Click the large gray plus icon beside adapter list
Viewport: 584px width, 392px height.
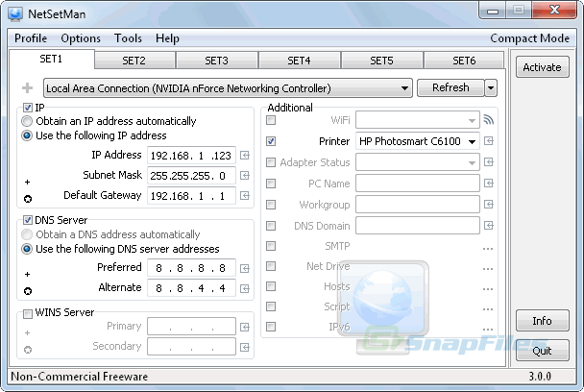[x=27, y=88]
